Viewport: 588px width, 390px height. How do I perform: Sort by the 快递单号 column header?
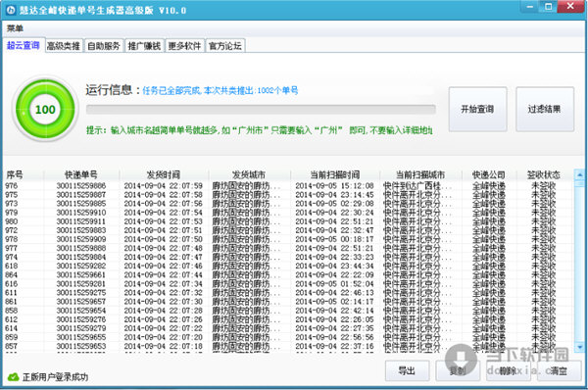point(81,174)
